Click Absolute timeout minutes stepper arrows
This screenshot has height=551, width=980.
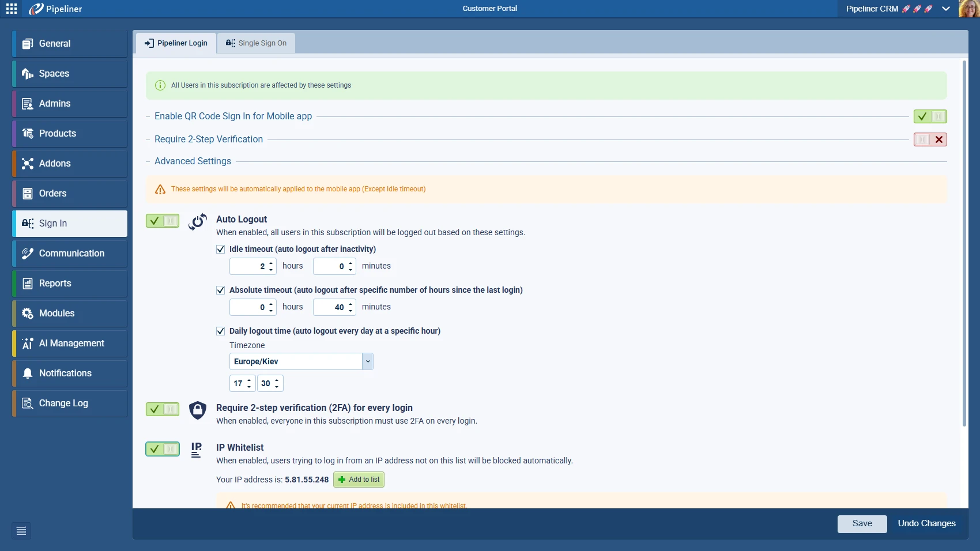(350, 307)
